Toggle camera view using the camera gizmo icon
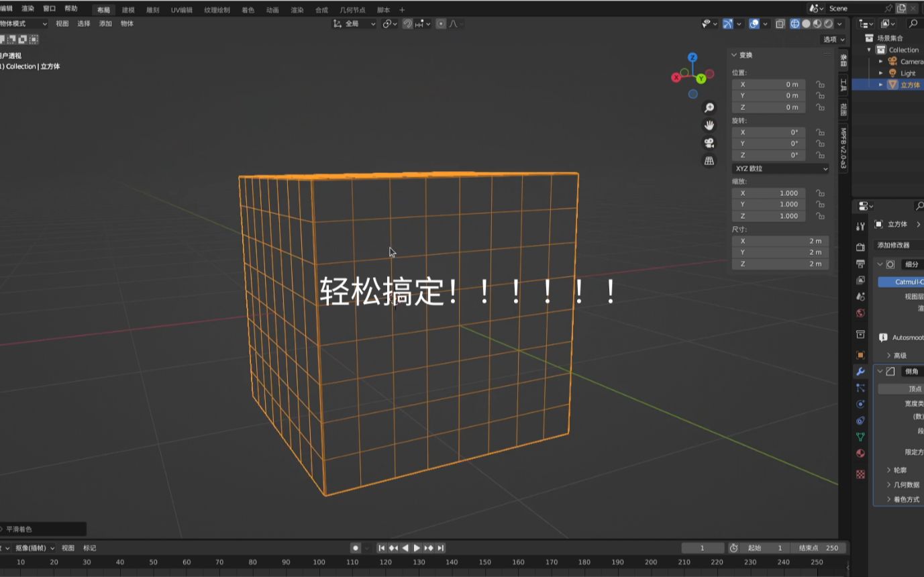 [x=709, y=143]
